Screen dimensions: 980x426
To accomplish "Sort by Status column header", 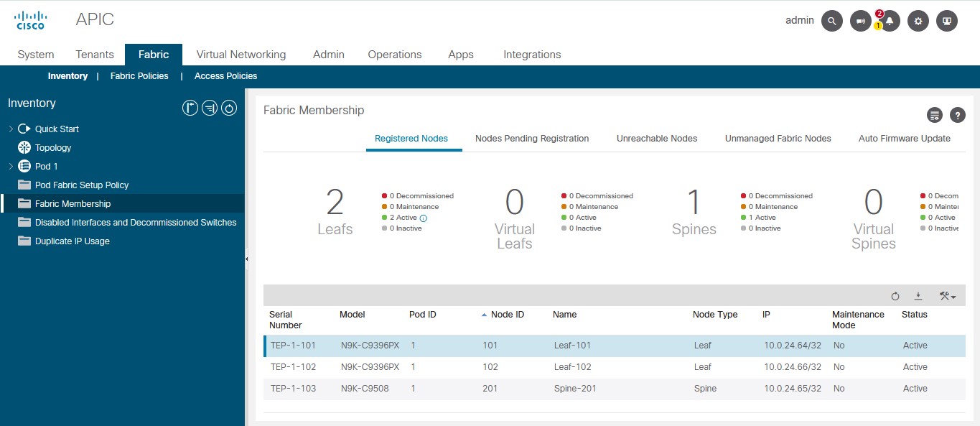I will 915,315.
